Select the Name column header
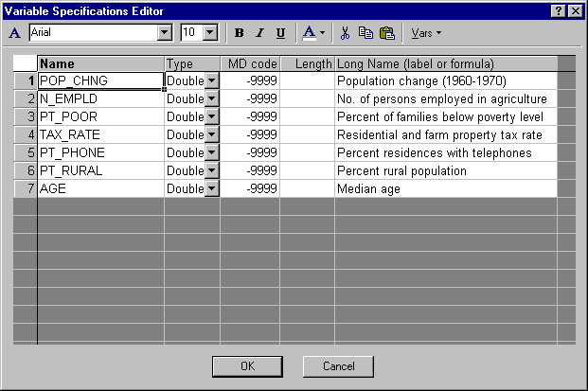Screen dimensions: 588x391 (x=100, y=63)
